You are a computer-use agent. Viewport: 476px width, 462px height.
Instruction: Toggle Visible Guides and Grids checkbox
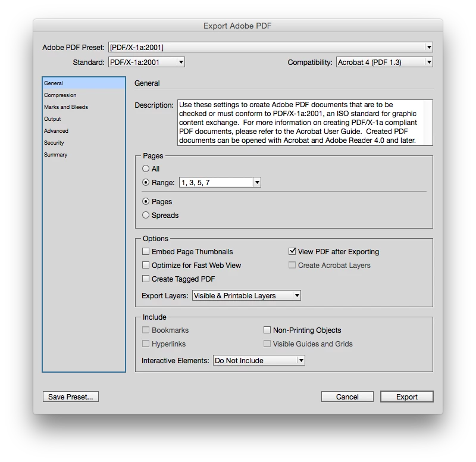pos(267,344)
